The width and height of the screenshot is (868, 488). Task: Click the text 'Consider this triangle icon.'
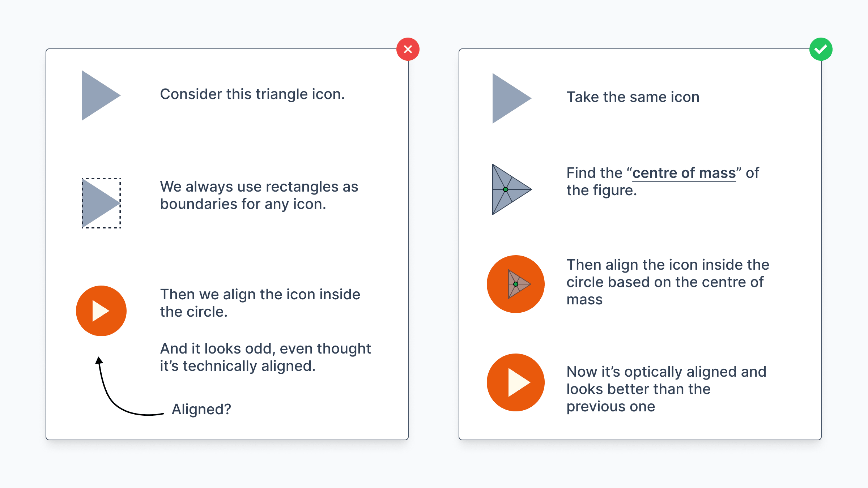coord(252,94)
